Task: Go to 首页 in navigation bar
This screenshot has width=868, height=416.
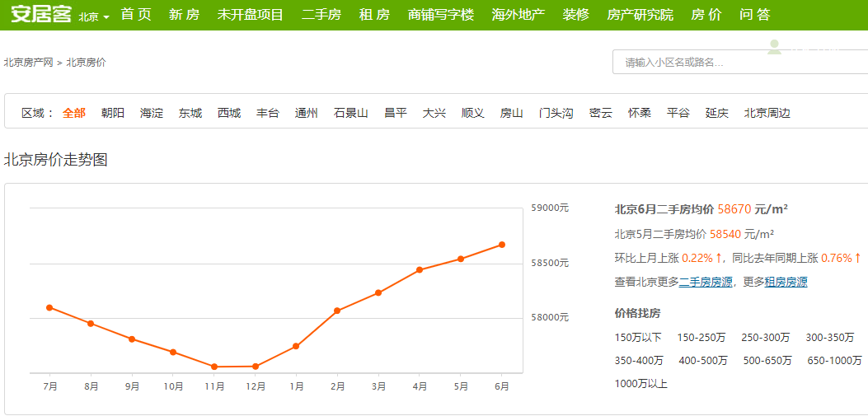Action: point(136,15)
